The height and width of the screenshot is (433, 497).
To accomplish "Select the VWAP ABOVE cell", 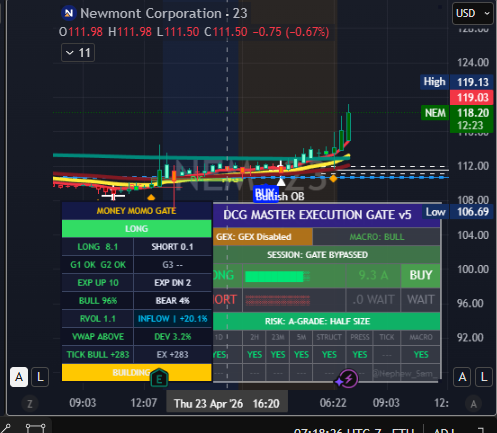I will click(98, 337).
